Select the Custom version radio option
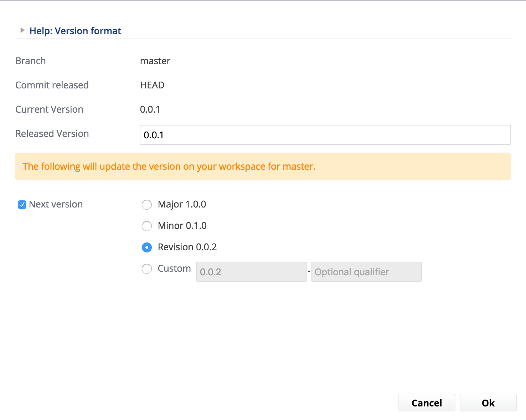This screenshot has height=420, width=526. tap(147, 269)
